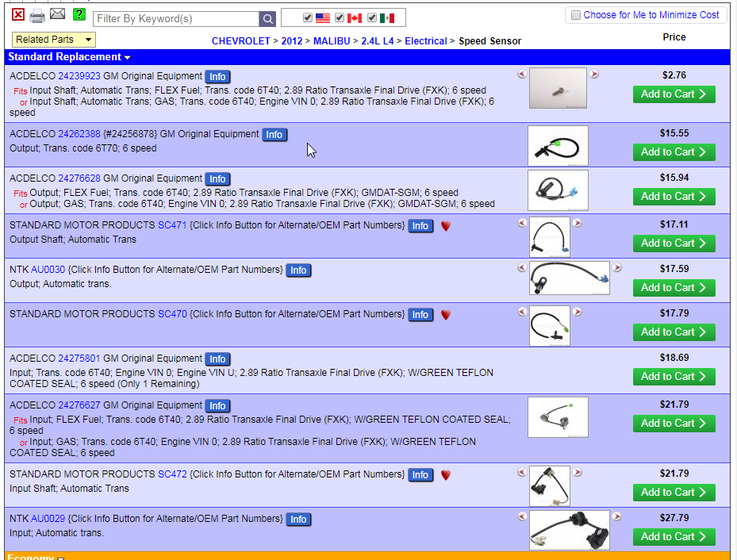The image size is (737, 560).
Task: Show next image for NTK AU0030
Action: tap(617, 267)
